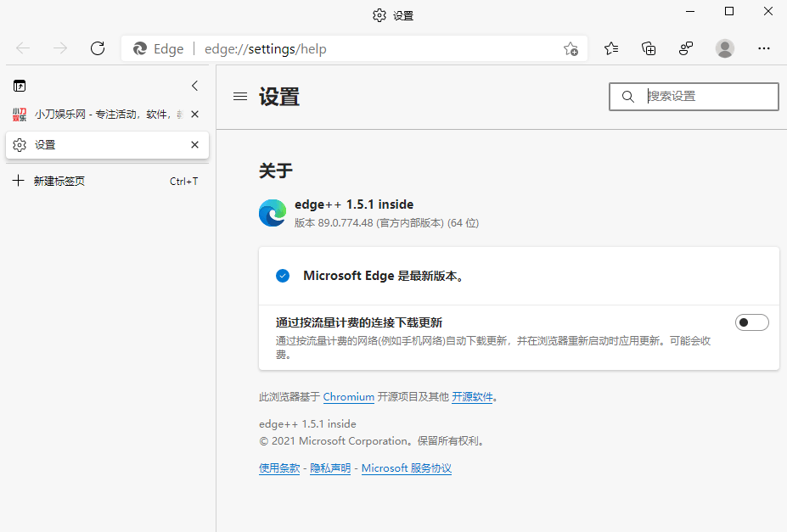787x532 pixels.
Task: Open the 使用条款 link
Action: point(279,468)
